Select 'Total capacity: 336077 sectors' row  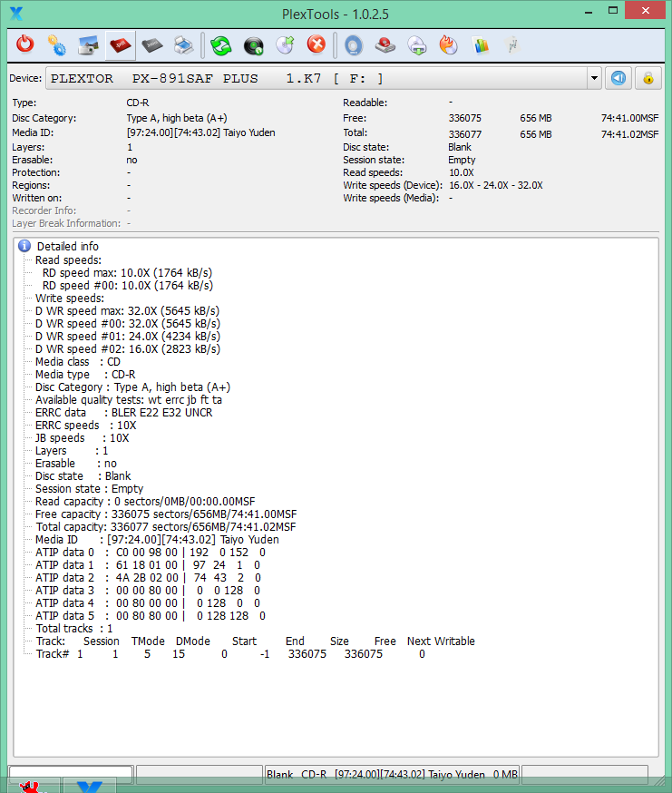[165, 526]
